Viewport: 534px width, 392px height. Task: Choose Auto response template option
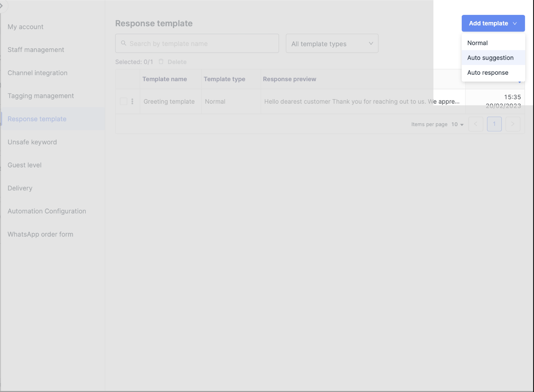487,73
